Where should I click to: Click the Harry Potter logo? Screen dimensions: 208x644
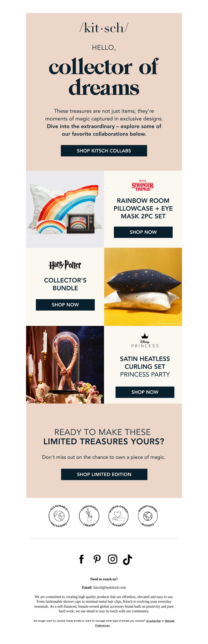(65, 265)
